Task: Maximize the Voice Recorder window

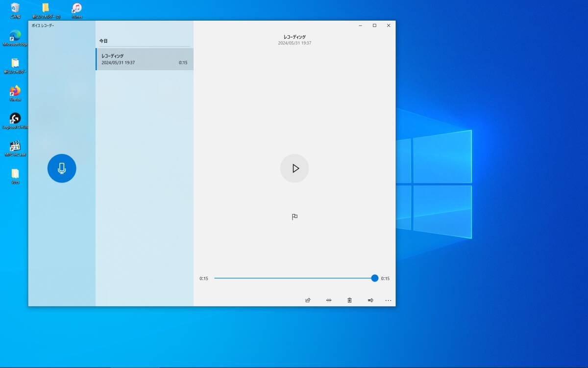Action: pyautogui.click(x=374, y=26)
